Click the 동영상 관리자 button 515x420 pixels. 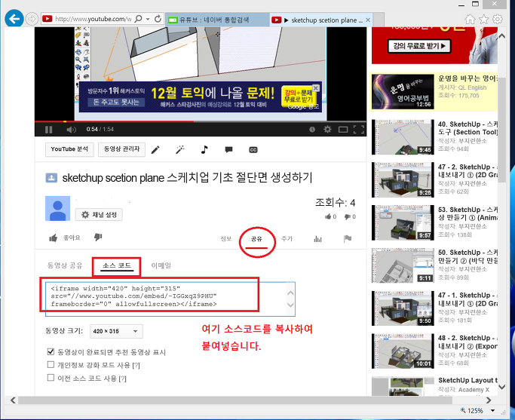122,149
